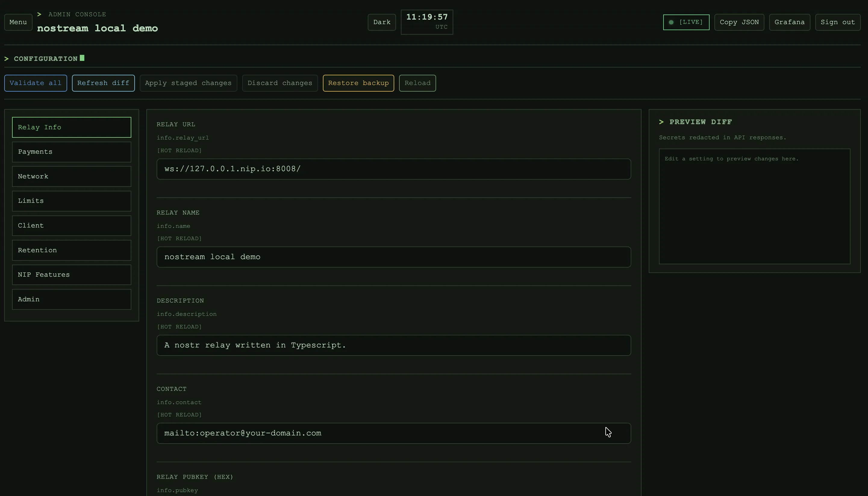Copy JSON configuration

(x=739, y=22)
